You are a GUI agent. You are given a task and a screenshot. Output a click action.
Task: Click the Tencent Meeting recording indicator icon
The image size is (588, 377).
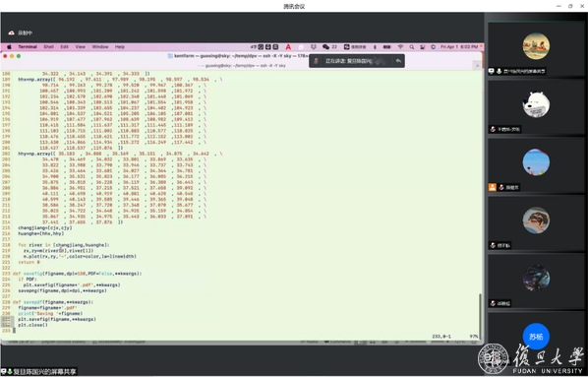(x=11, y=33)
